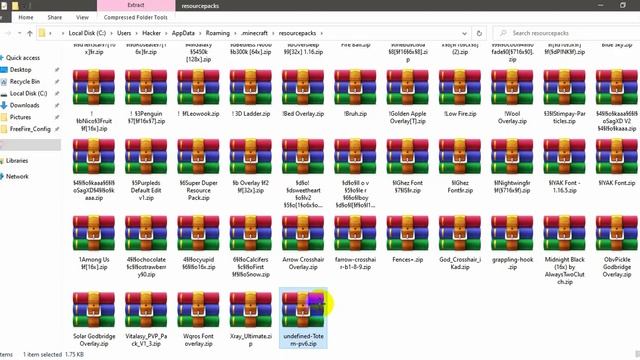The image size is (640, 360).
Task: Select the chocolate strawberry zip archive
Action: [x=146, y=233]
